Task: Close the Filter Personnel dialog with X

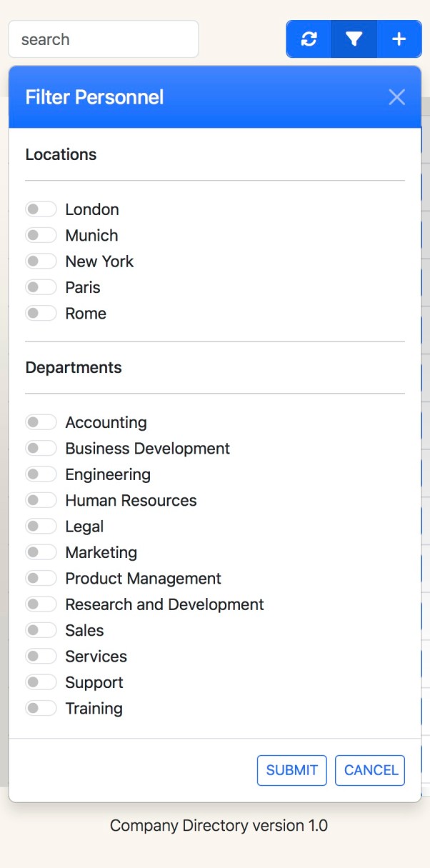Action: (396, 97)
